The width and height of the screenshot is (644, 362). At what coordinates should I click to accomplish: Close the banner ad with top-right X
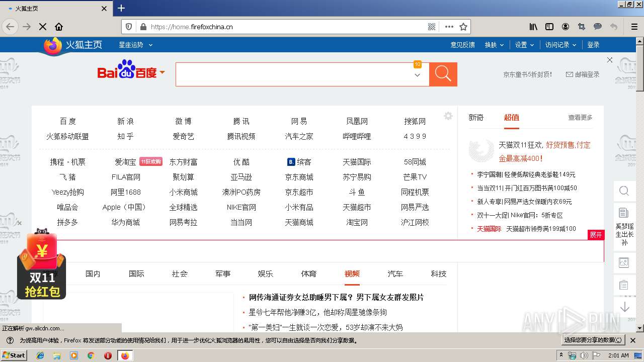click(x=610, y=60)
